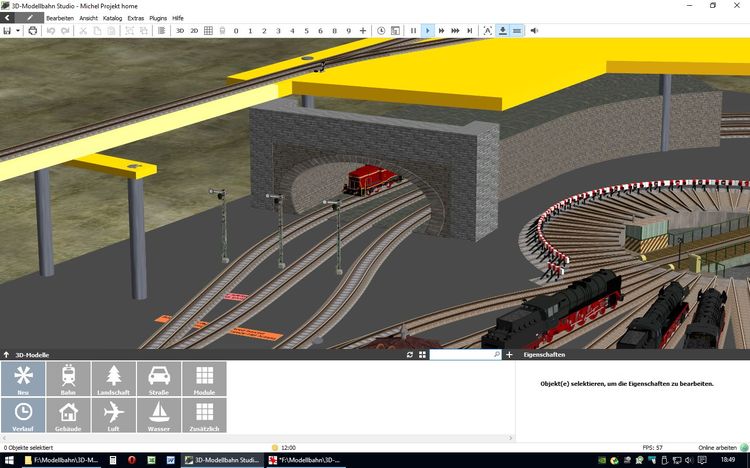Open the event management icon
The image size is (750, 468).
coord(395,31)
